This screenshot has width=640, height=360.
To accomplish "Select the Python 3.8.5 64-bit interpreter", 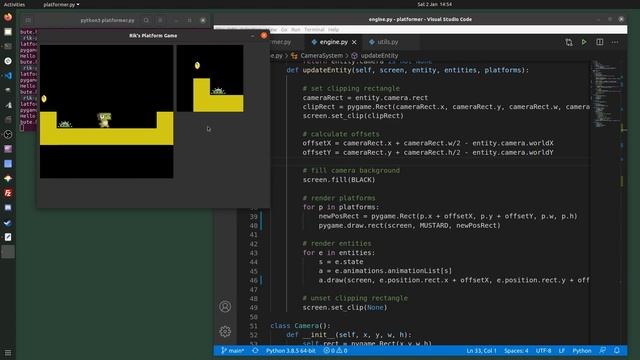I will click(x=290, y=351).
